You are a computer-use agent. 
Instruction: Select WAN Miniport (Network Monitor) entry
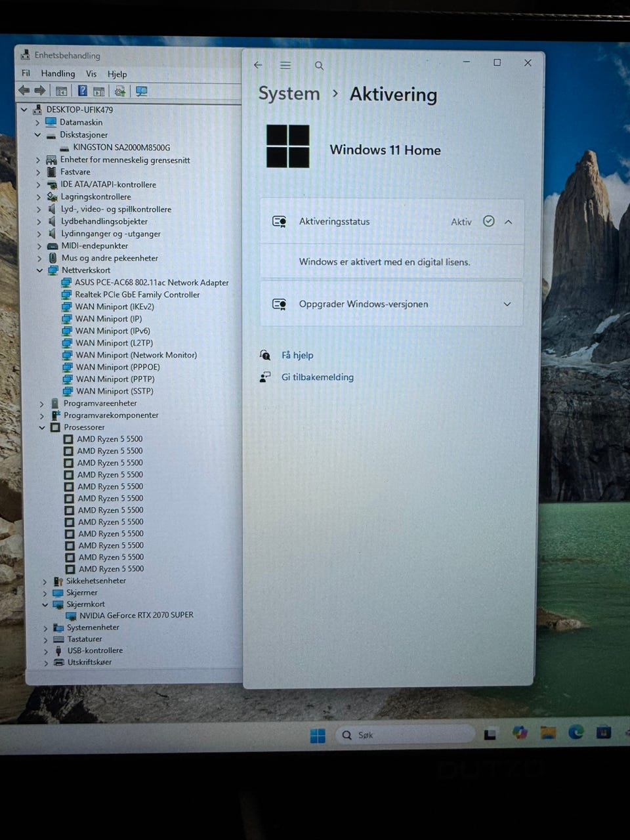[x=136, y=355]
